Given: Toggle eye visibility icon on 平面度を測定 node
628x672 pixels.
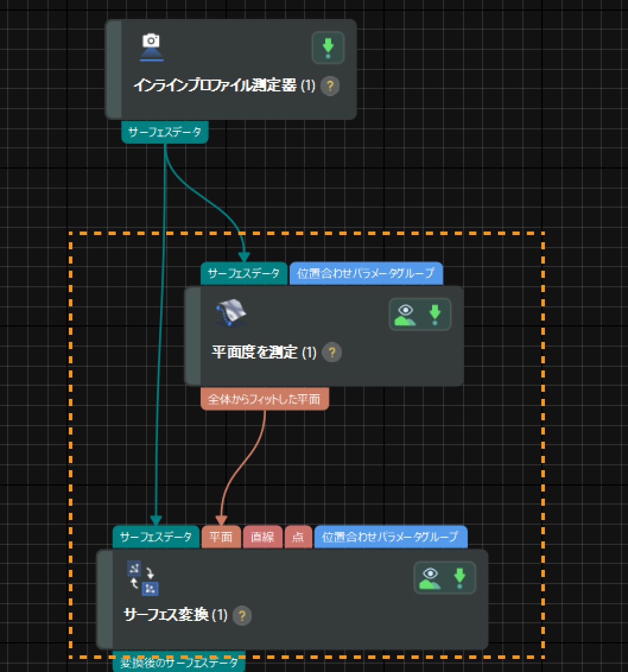Looking at the screenshot, I should point(405,315).
